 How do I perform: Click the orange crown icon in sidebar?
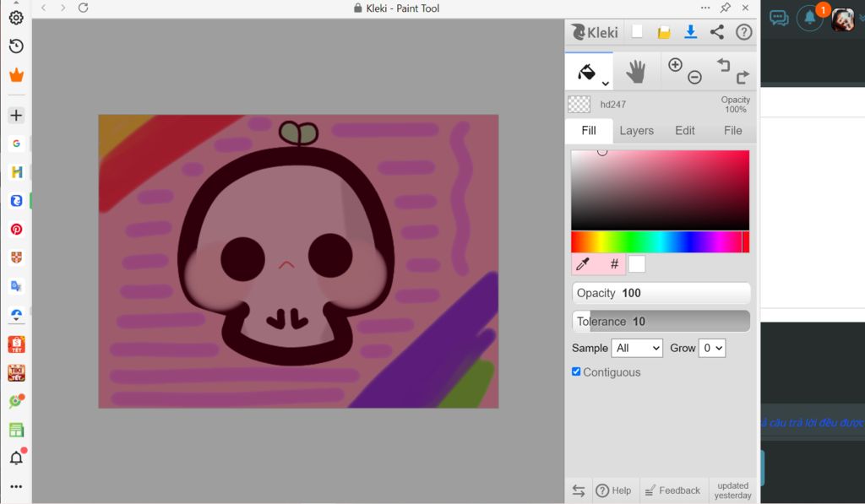pyautogui.click(x=16, y=75)
